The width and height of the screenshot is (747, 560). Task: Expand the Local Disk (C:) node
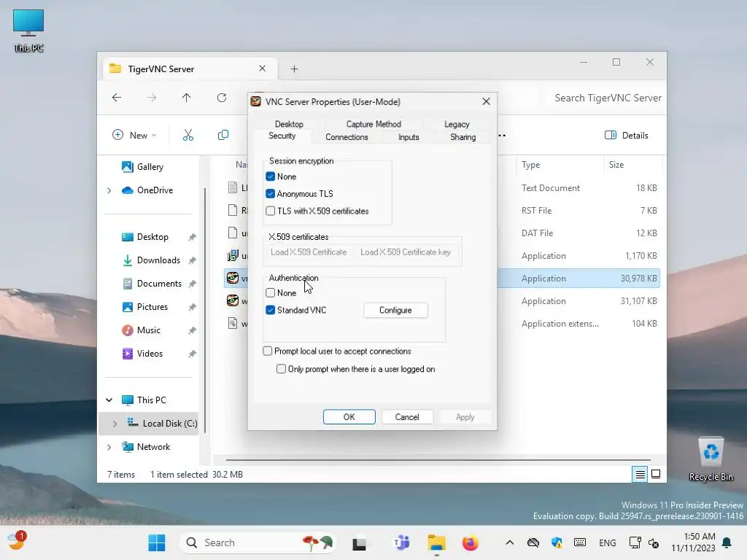pyautogui.click(x=115, y=424)
